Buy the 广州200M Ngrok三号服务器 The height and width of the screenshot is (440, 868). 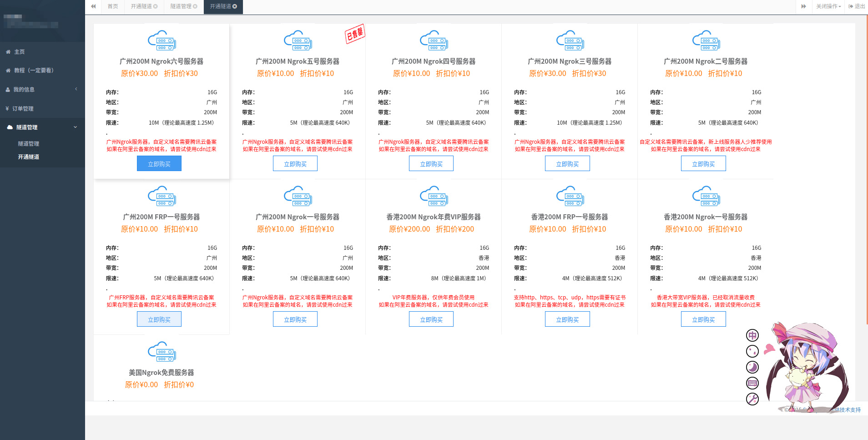pos(567,164)
